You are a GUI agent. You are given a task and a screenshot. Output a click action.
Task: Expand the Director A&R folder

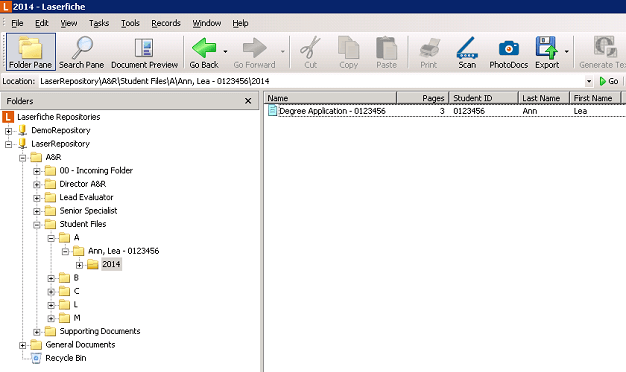click(x=37, y=184)
